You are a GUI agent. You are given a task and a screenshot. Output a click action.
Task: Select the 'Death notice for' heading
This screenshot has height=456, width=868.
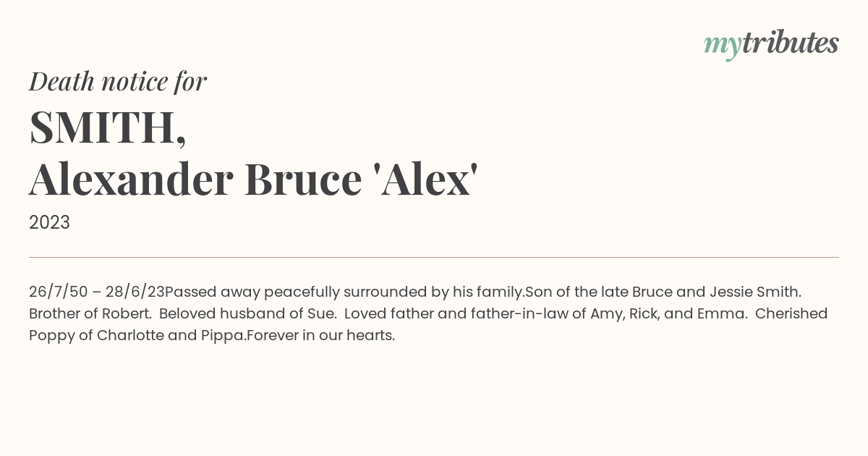click(x=118, y=82)
